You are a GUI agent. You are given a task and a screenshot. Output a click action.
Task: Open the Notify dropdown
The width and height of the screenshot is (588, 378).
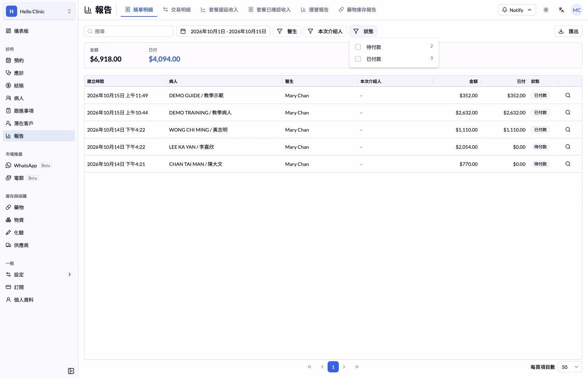[x=517, y=10]
